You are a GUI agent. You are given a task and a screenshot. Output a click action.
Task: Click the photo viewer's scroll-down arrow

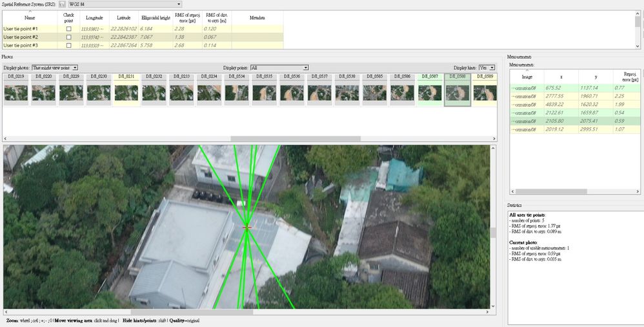pyautogui.click(x=493, y=306)
